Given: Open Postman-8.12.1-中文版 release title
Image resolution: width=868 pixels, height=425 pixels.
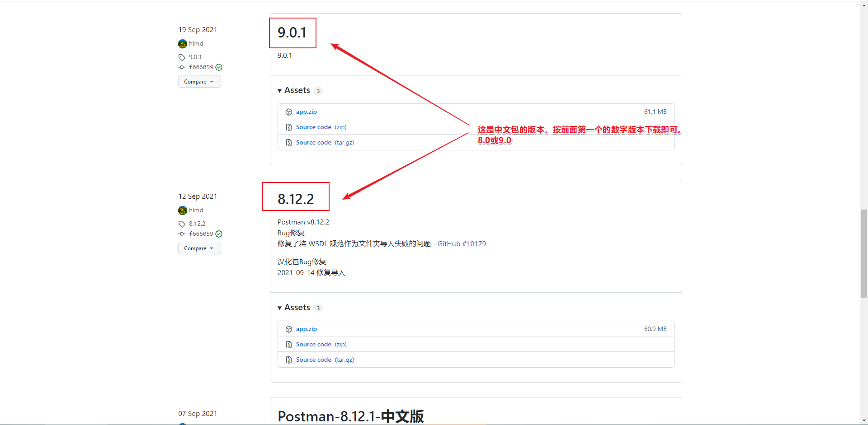Looking at the screenshot, I should click(351, 416).
